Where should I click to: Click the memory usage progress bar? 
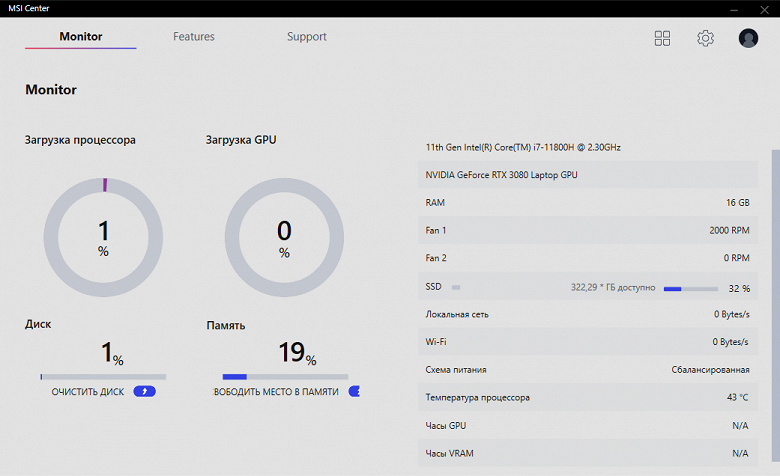284,377
